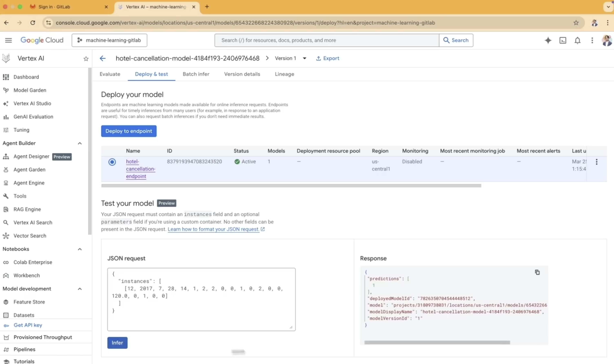This screenshot has height=364, width=614.
Task: Open the main navigation hamburger menu
Action: pyautogui.click(x=8, y=40)
